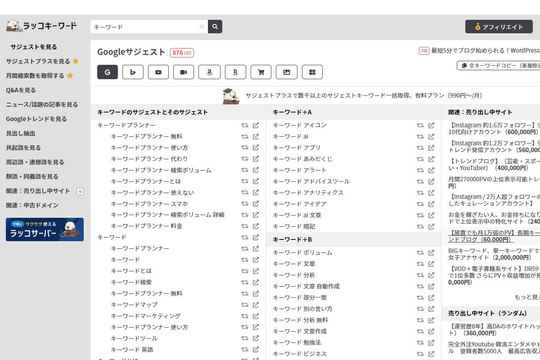Viewport: 540px width, 360px height.
Task: Re-search icon for キーワード アラート
Action: [x=420, y=170]
